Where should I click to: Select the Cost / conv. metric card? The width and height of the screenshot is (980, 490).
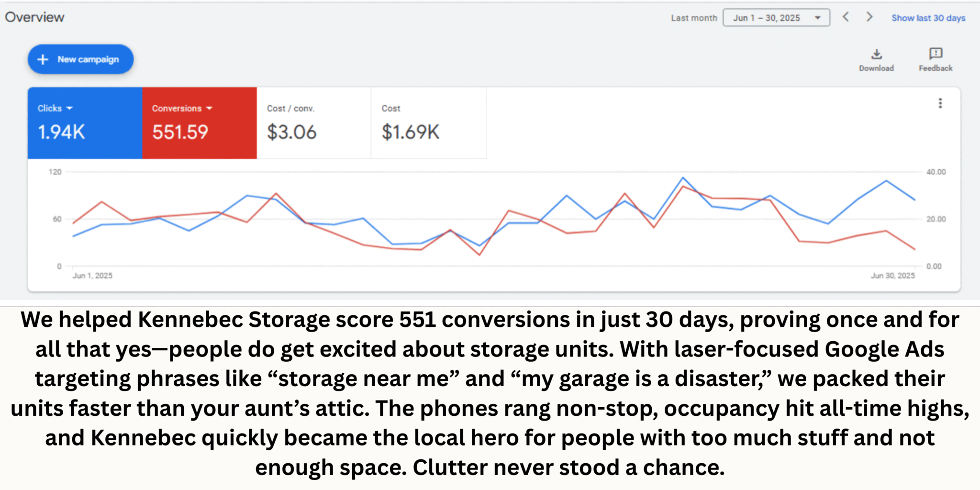tap(313, 123)
